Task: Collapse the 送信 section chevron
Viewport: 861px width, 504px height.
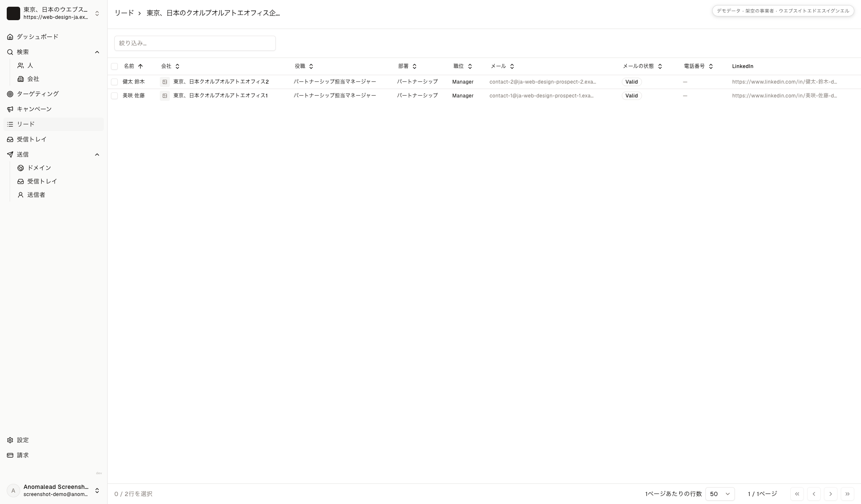Action: (97, 155)
